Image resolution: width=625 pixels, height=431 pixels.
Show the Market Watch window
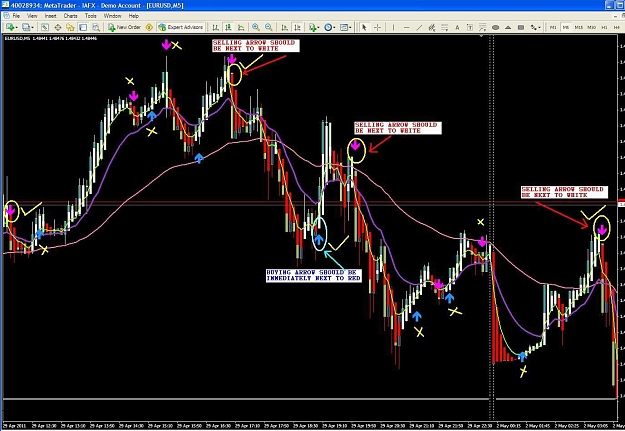[x=45, y=27]
